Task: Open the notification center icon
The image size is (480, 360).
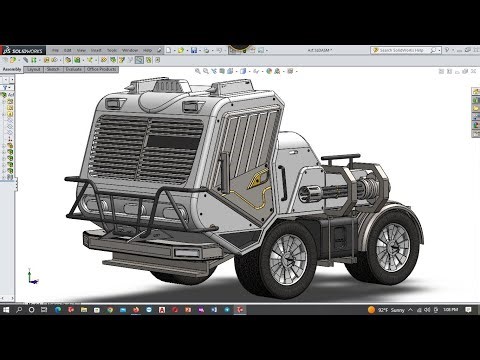Action: click(468, 310)
